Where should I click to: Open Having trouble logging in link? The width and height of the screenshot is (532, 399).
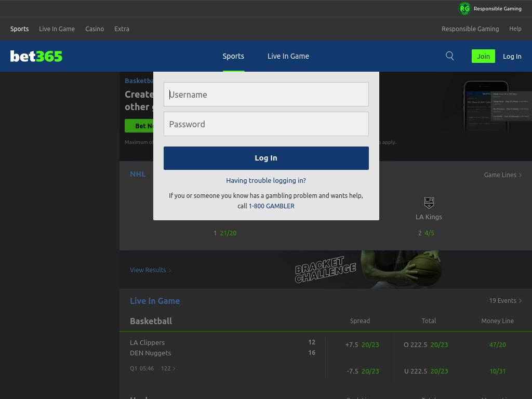[x=266, y=180]
